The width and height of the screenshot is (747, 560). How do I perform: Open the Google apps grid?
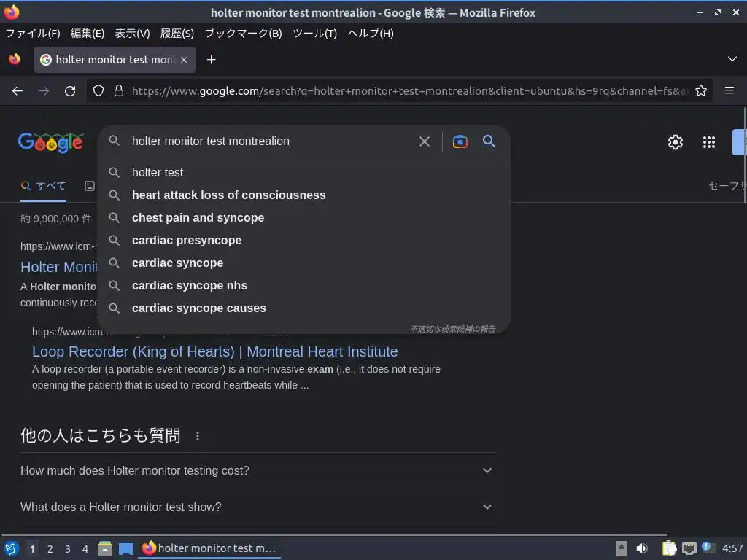(x=709, y=142)
